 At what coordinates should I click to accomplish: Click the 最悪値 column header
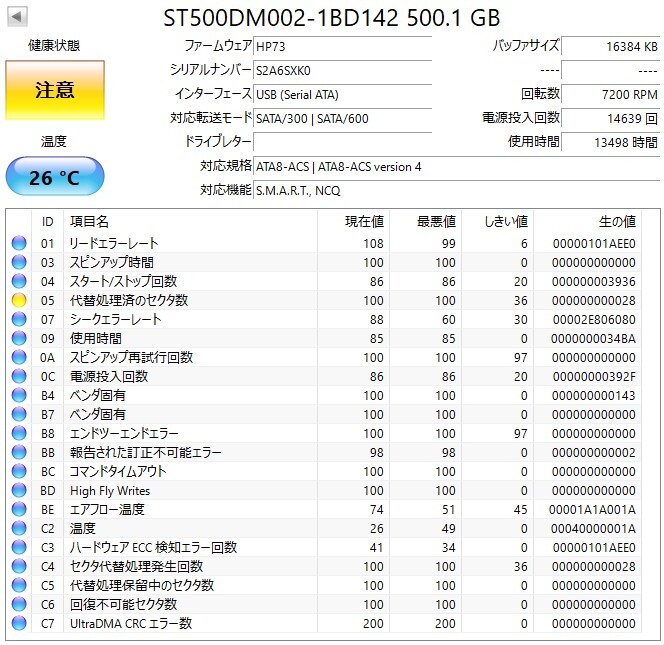coord(425,221)
